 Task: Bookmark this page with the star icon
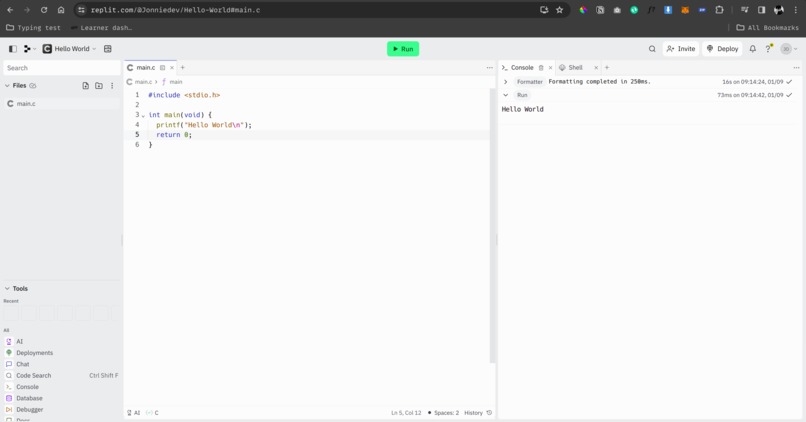[x=559, y=10]
